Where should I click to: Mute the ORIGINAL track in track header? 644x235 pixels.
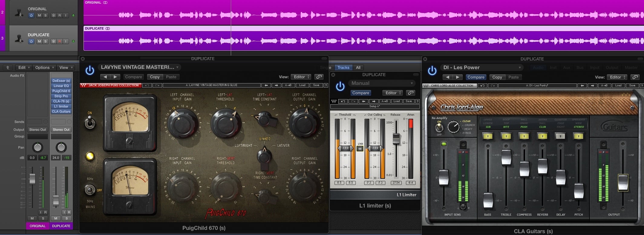tap(39, 15)
